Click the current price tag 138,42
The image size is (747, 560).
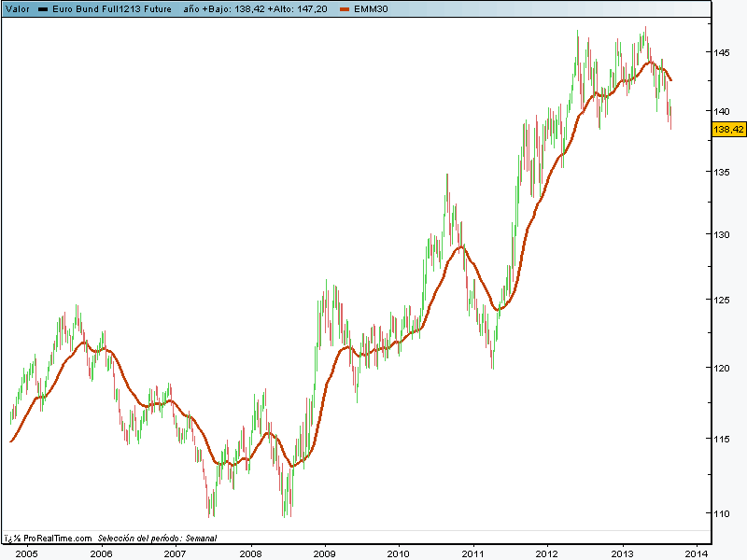pyautogui.click(x=727, y=130)
